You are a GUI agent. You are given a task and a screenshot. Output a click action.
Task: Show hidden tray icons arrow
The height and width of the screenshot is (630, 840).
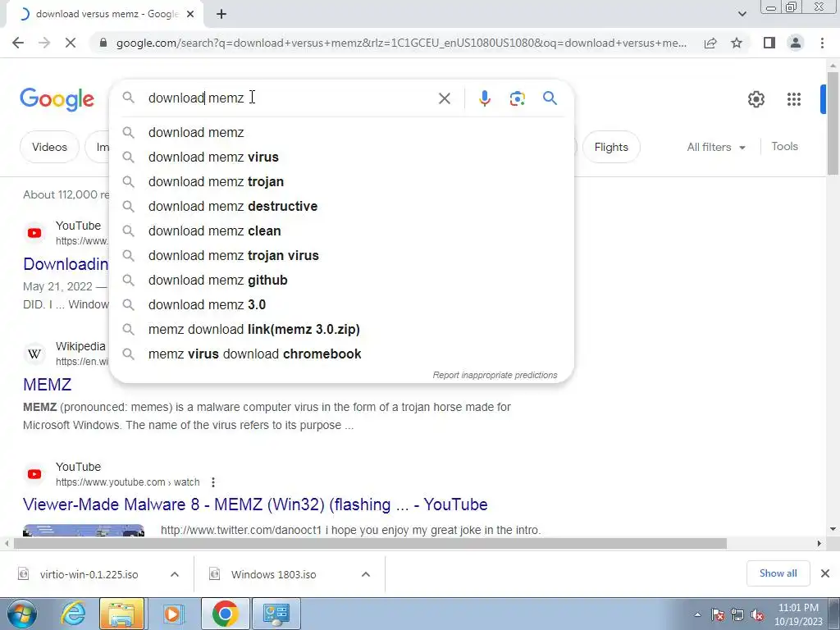(x=697, y=615)
